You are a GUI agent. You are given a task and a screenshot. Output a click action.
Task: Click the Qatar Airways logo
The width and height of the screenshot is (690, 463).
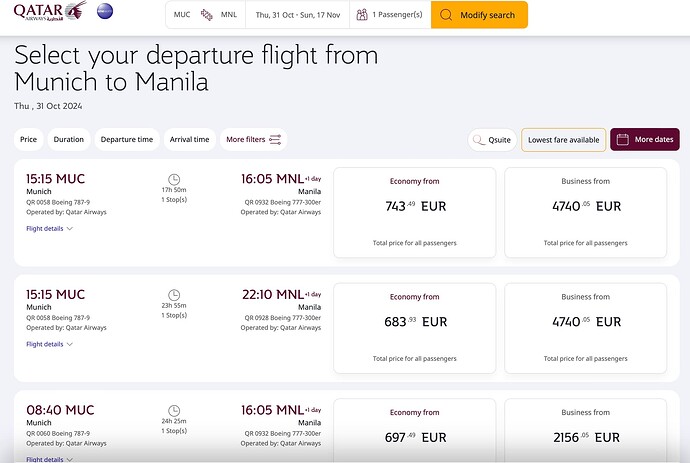tap(50, 11)
